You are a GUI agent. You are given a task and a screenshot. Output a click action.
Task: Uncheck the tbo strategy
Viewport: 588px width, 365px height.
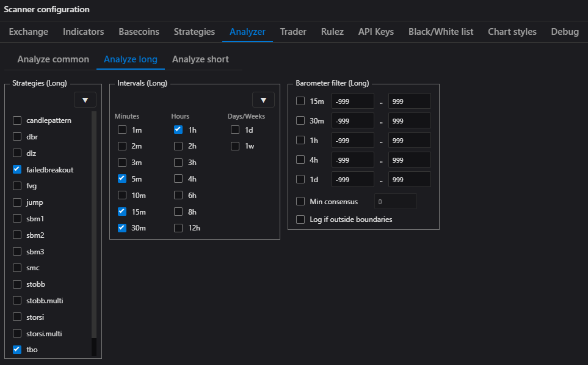tap(17, 350)
